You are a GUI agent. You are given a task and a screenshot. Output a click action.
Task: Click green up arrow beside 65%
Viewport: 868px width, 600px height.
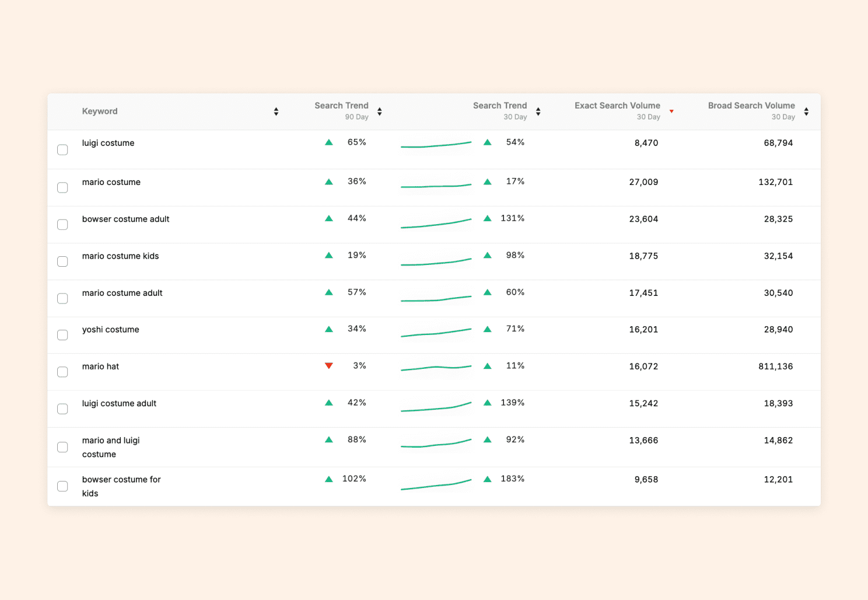(329, 142)
